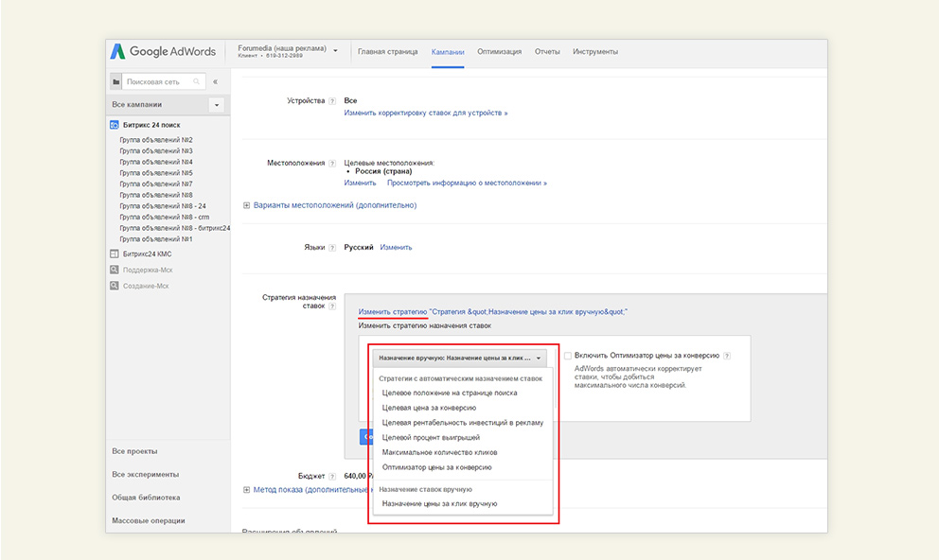The height and width of the screenshot is (560, 939).
Task: Click the Битрикс24 КМС campaign icon
Action: click(115, 254)
